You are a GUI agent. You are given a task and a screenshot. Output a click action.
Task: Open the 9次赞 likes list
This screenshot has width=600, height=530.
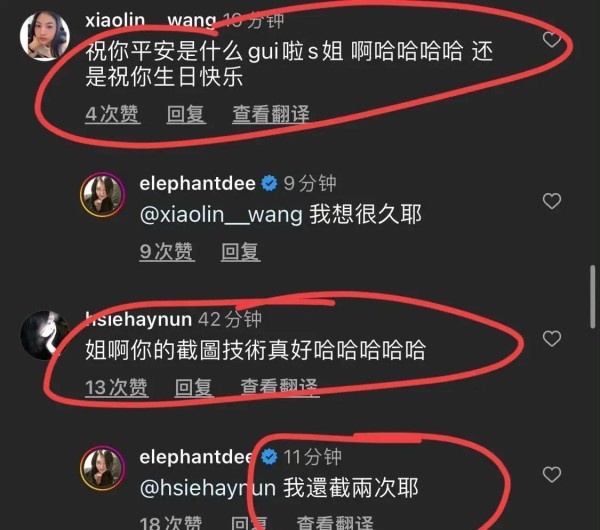click(x=167, y=251)
